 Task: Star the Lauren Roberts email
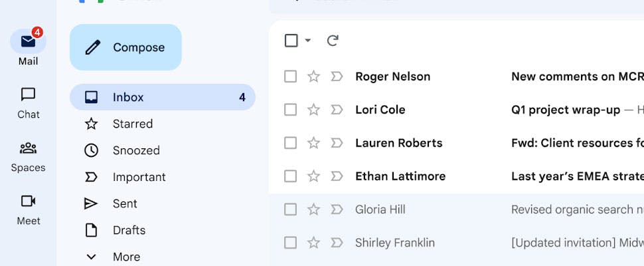click(313, 143)
